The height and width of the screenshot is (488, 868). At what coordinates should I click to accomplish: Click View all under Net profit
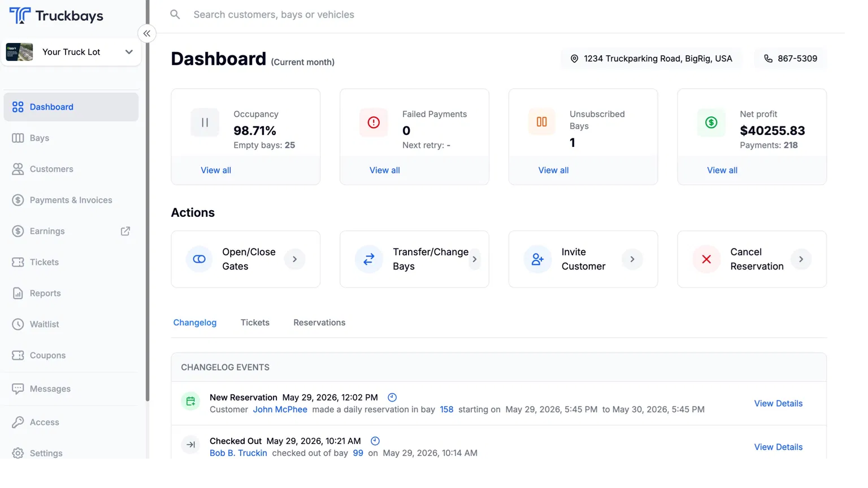722,170
